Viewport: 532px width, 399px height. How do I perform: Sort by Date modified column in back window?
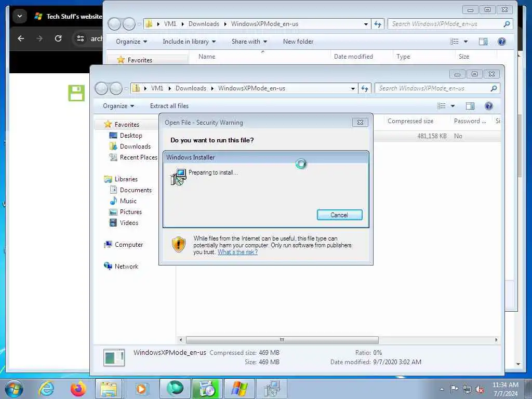353,57
